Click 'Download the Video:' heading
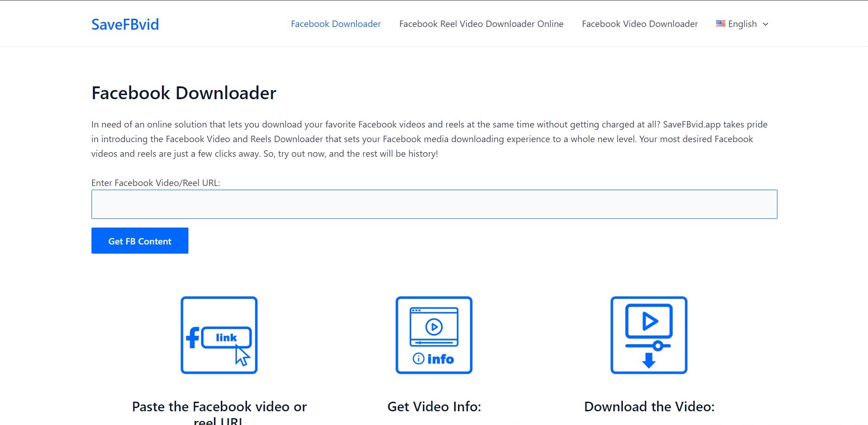The image size is (868, 425). 649,406
